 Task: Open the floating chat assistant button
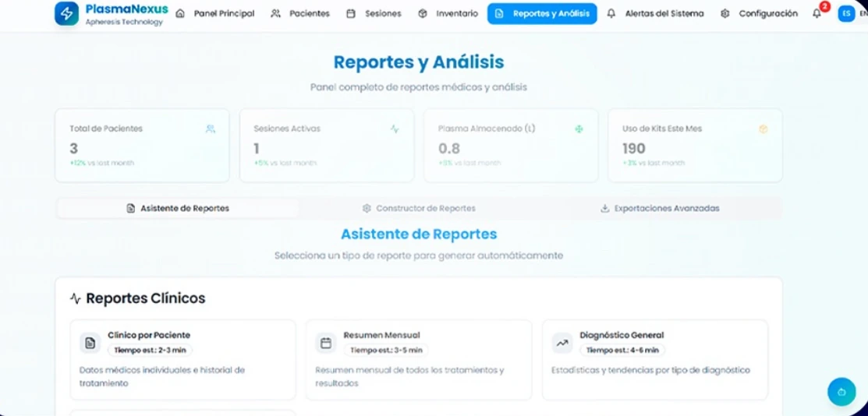[x=841, y=392]
